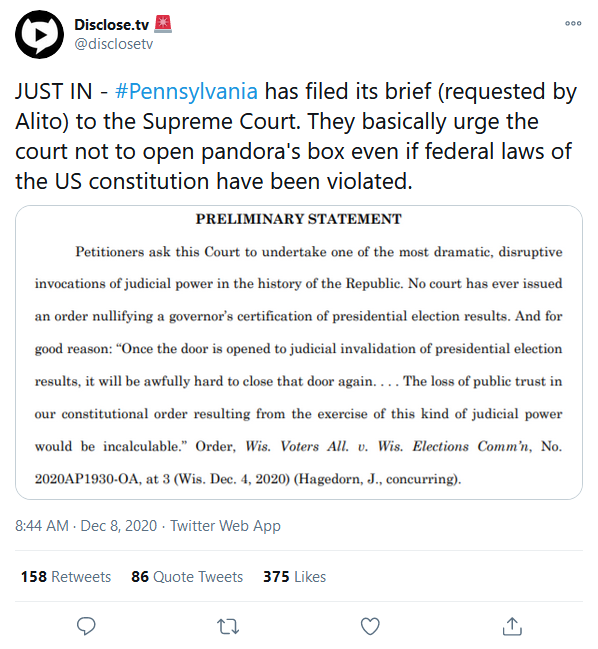View the 158 Retweets list

(x=66, y=577)
